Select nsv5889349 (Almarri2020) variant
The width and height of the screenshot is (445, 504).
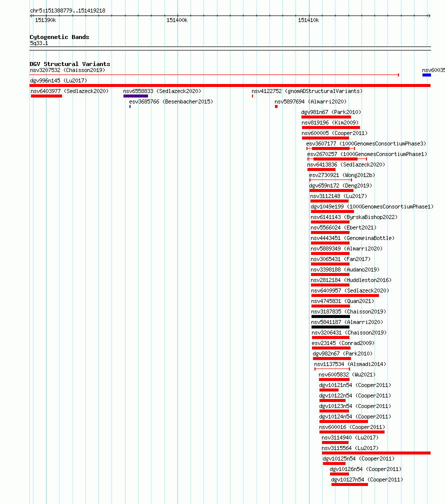tap(346, 249)
